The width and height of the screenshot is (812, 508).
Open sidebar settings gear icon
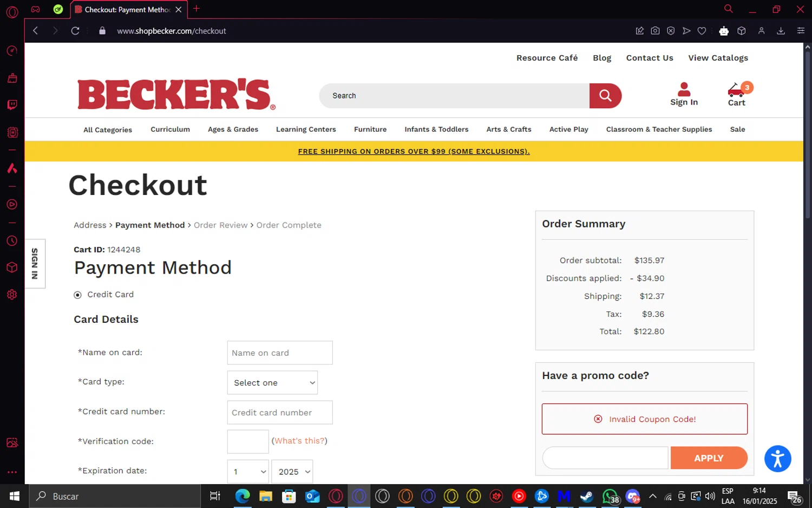tap(12, 295)
